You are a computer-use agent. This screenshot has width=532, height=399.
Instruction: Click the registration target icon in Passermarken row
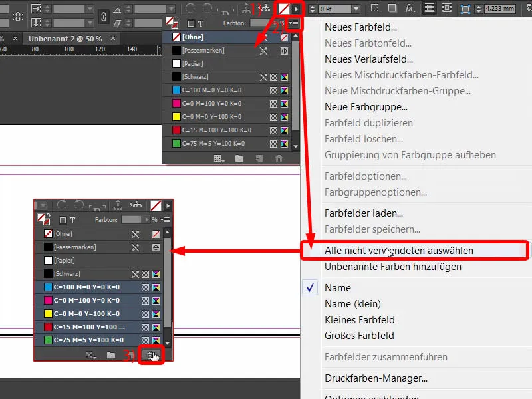tap(285, 51)
